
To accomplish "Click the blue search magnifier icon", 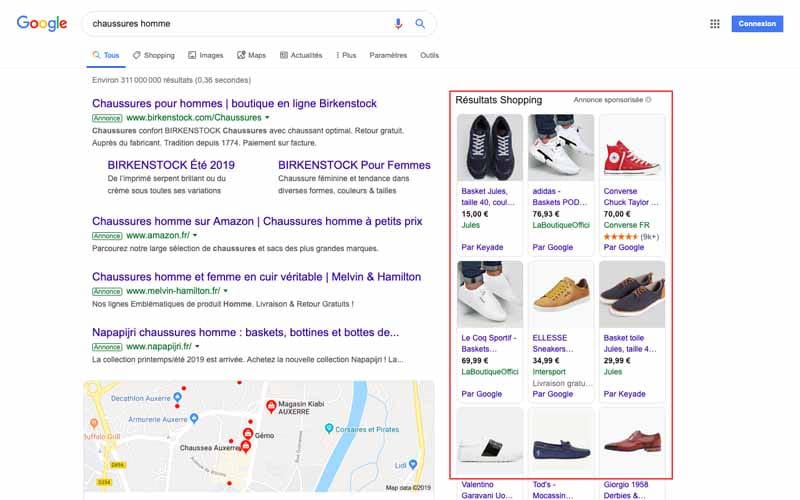I will (420, 23).
